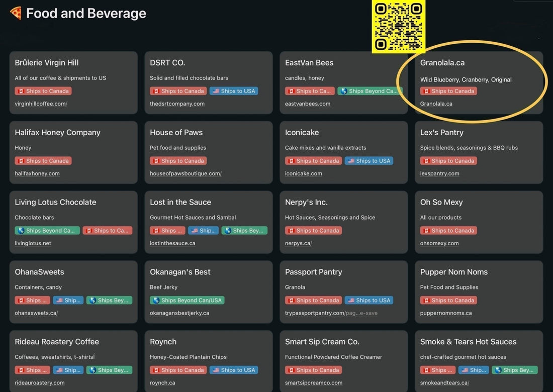Open rideauroastery.com link
This screenshot has width=553, height=392.
click(x=40, y=383)
